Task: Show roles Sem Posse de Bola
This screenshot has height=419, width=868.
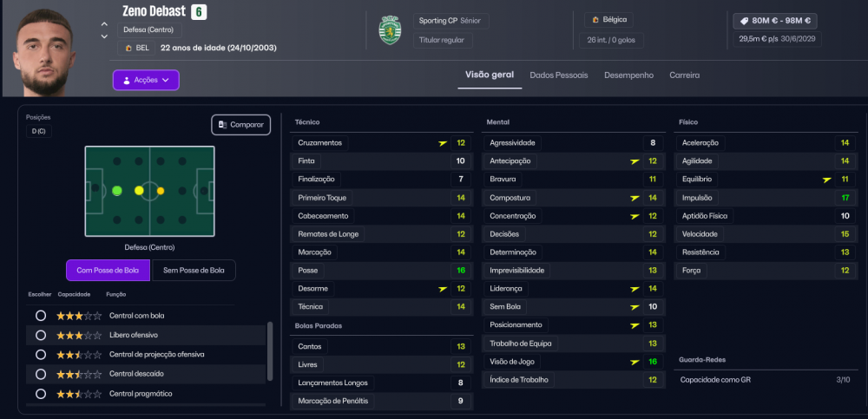Action: coord(194,270)
